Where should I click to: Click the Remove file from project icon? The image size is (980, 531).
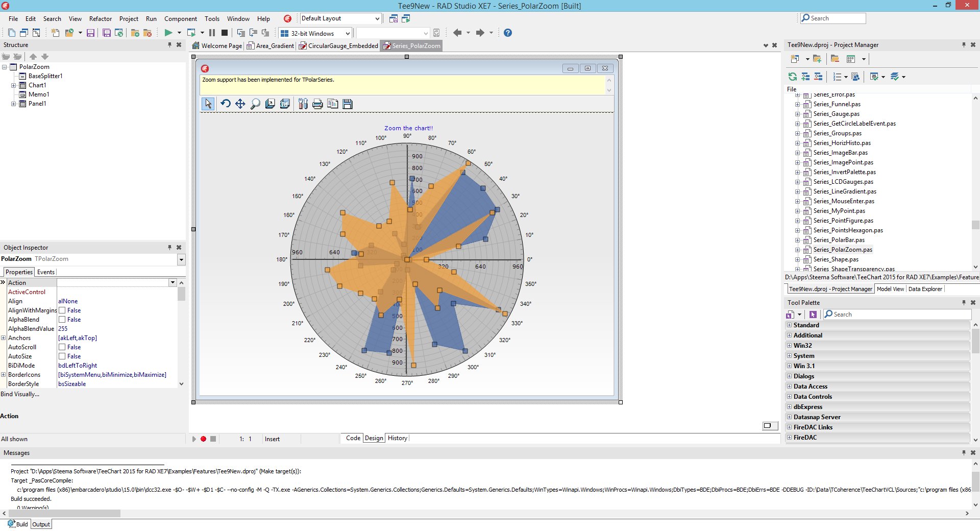tap(148, 33)
